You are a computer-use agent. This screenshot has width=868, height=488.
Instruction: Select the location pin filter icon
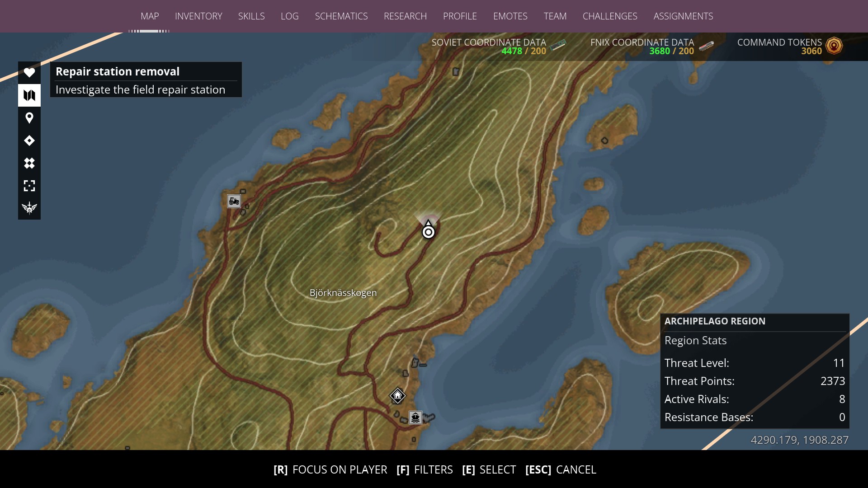tap(29, 118)
